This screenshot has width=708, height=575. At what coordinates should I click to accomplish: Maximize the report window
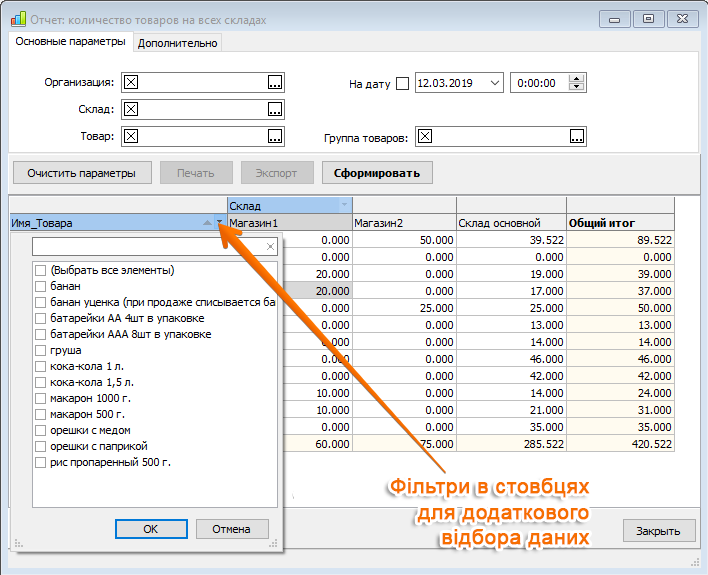point(649,19)
